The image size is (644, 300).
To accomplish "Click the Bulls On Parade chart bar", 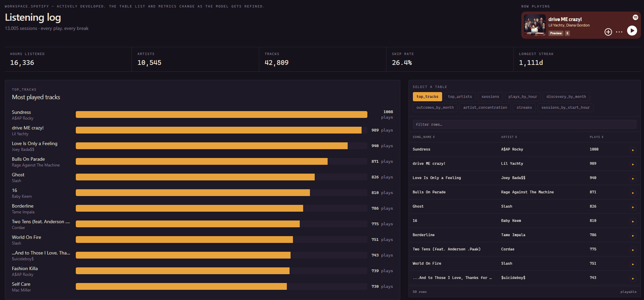I will [202, 161].
